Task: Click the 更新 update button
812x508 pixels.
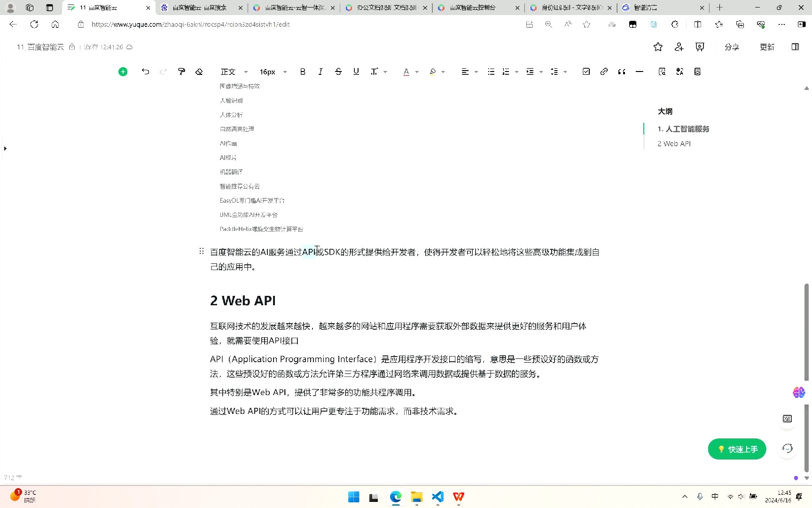Action: [767, 47]
